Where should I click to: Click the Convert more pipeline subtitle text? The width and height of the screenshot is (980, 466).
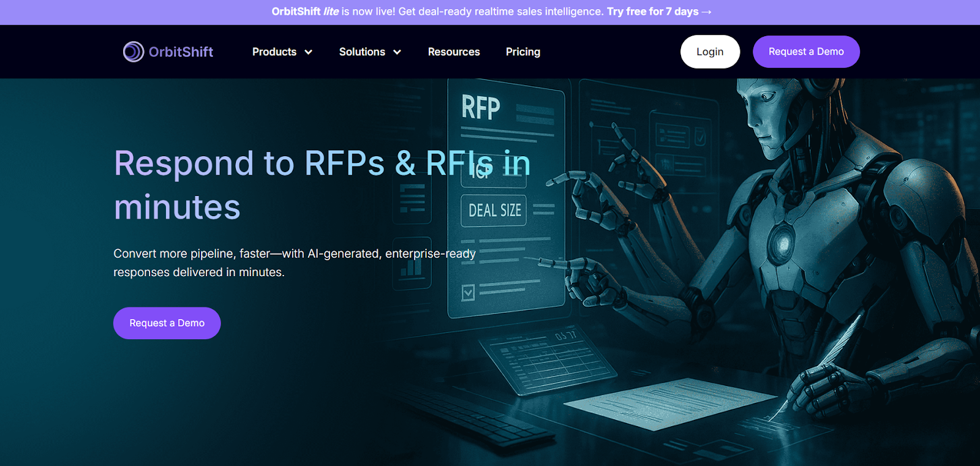coord(295,263)
